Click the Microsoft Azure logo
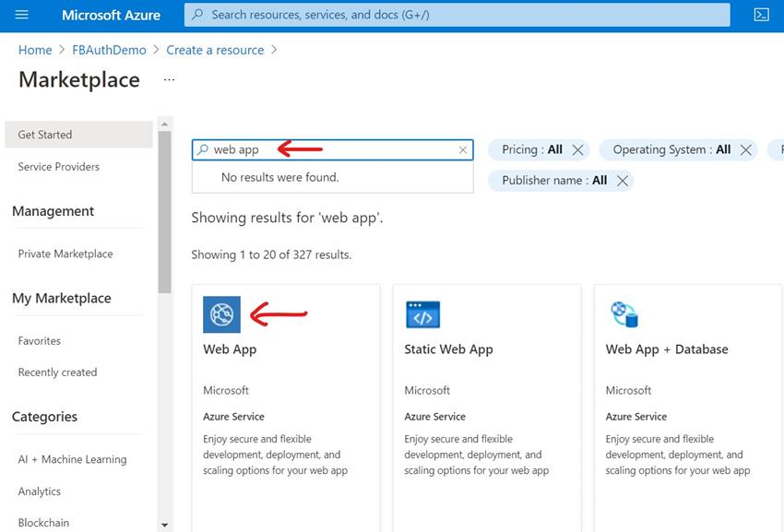The height and width of the screenshot is (532, 784). [x=111, y=14]
